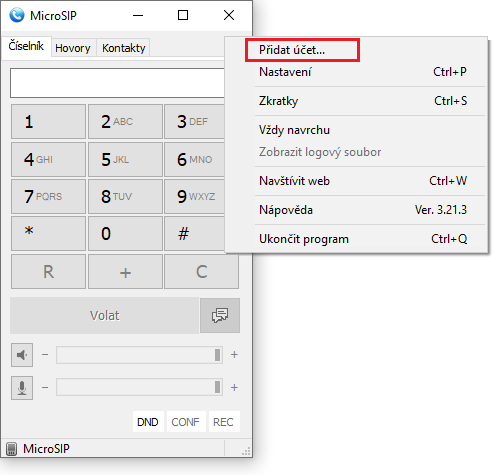Open the messaging chat icon button

(x=220, y=315)
